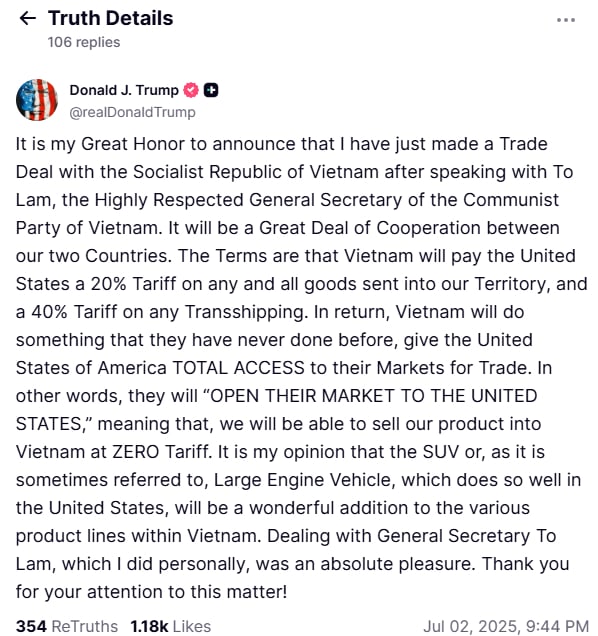This screenshot has height=636, width=598.
Task: Click the black plus badge beside the name
Action: pyautogui.click(x=211, y=90)
